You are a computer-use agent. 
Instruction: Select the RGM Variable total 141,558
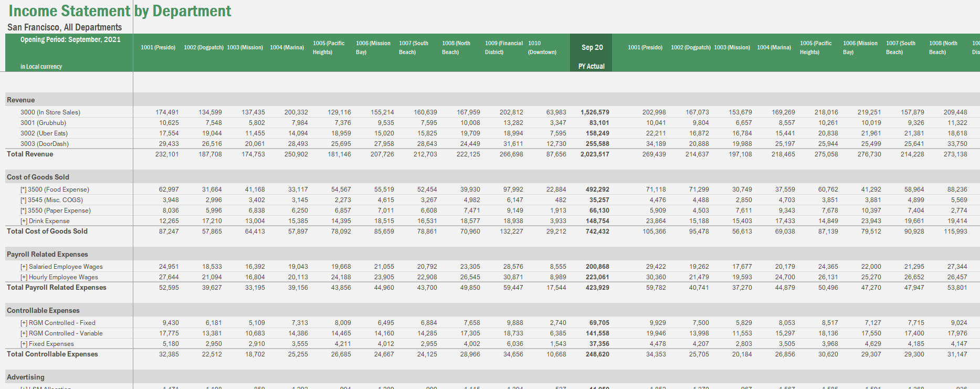coord(597,333)
